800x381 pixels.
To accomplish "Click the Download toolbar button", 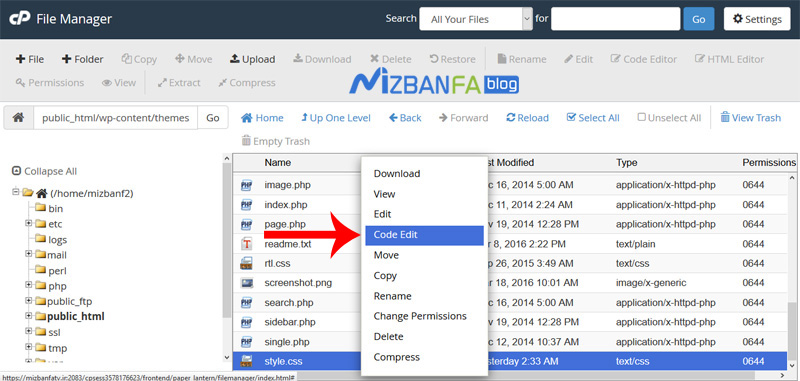I will [322, 59].
